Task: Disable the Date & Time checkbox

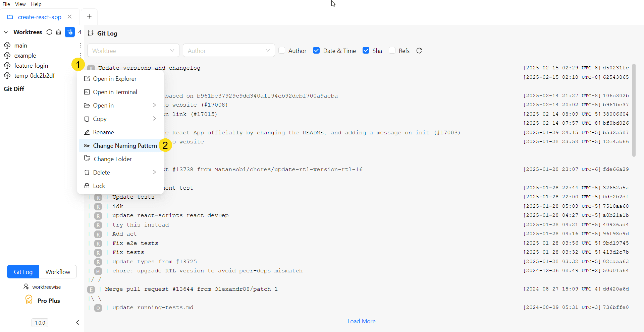Action: tap(317, 50)
